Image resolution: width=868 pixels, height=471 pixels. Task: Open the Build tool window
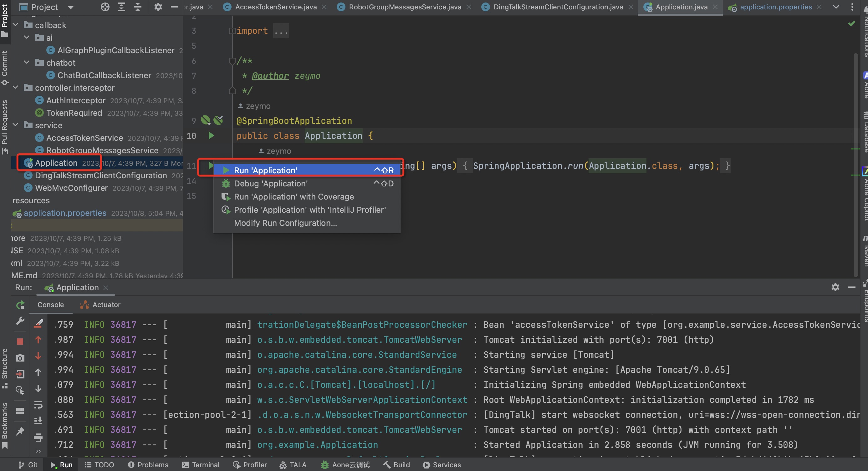(396, 465)
